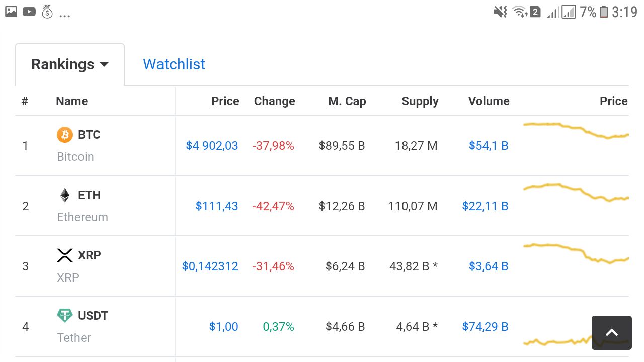Select Ethereum supply 110,07 M
The height and width of the screenshot is (362, 644).
click(x=413, y=206)
